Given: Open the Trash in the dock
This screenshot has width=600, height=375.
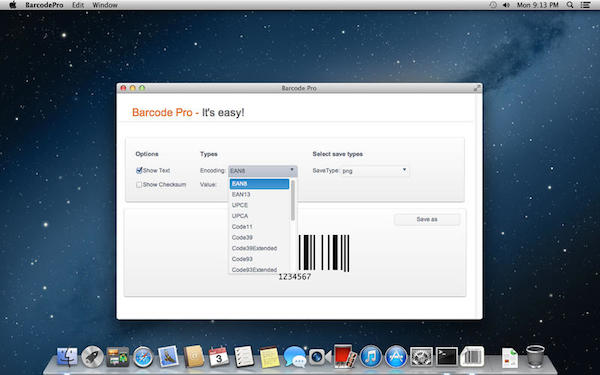Looking at the screenshot, I should (x=535, y=356).
